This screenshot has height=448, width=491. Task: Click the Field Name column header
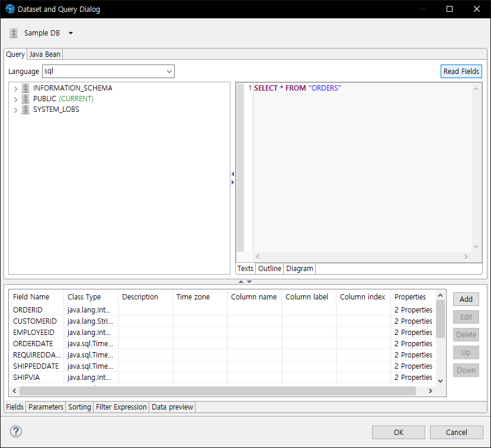36,297
